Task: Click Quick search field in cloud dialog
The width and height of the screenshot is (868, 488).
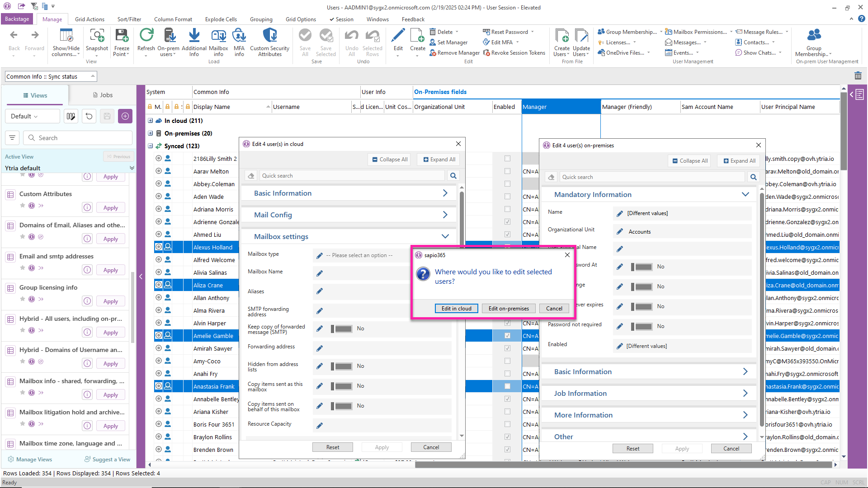Action: [353, 176]
